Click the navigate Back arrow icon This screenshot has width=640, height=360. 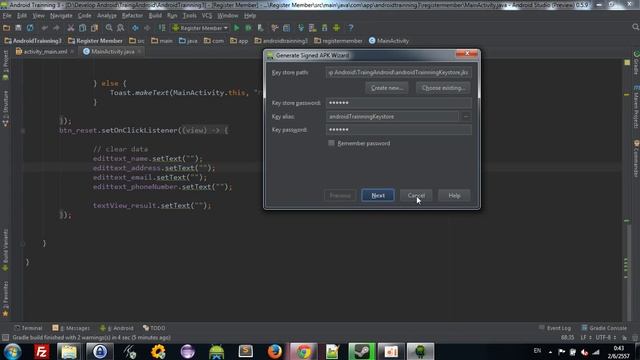[135, 28]
